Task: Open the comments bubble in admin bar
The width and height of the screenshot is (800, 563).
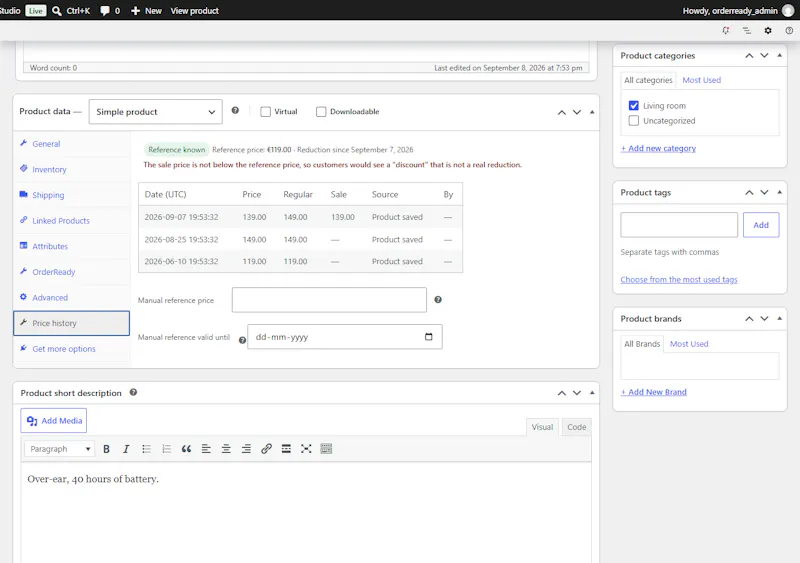Action: pos(105,11)
